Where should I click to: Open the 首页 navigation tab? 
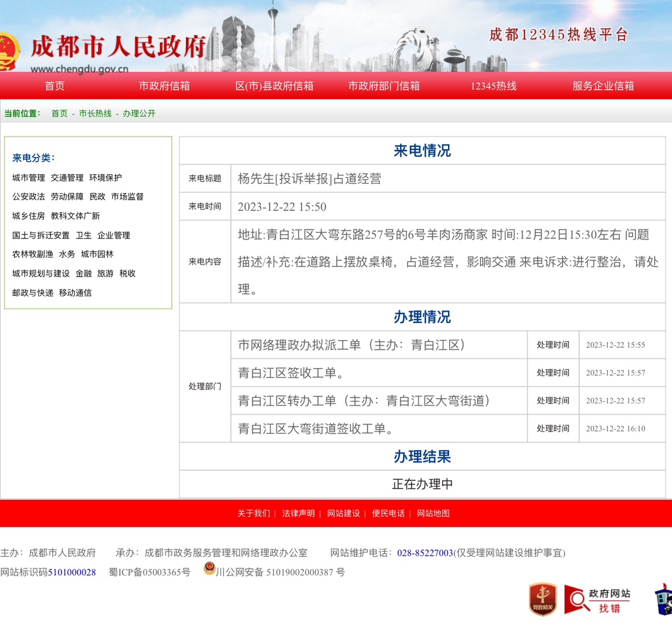pos(54,86)
